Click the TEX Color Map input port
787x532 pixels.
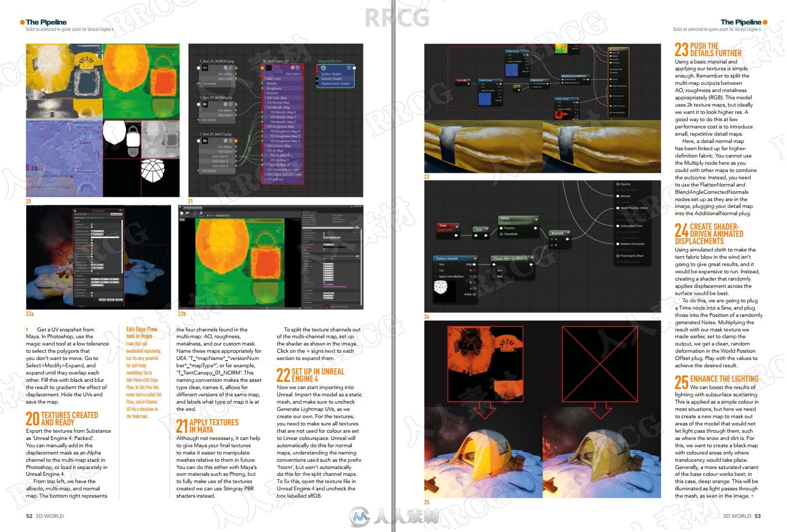(262, 98)
